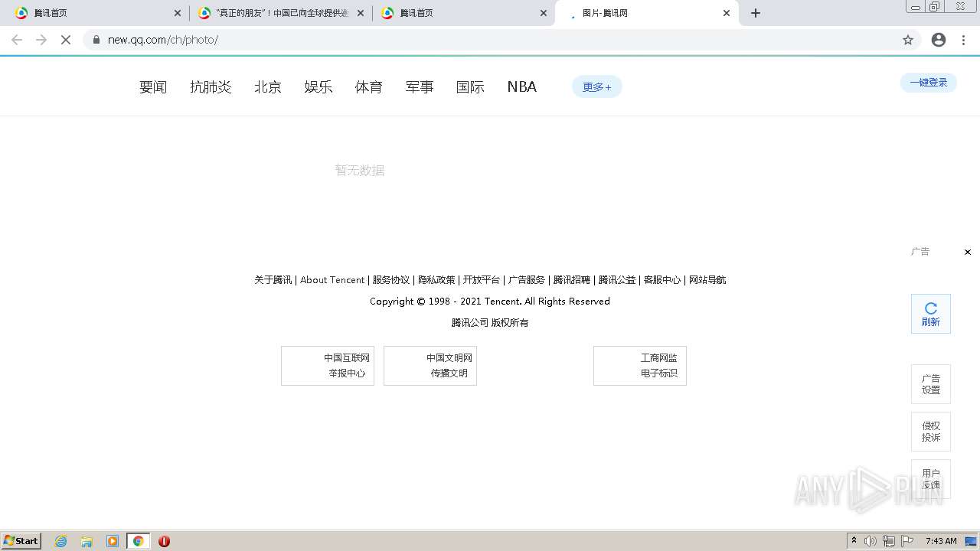Screen dimensions: 980x551
Task: Open the NBA section
Action: (x=522, y=87)
